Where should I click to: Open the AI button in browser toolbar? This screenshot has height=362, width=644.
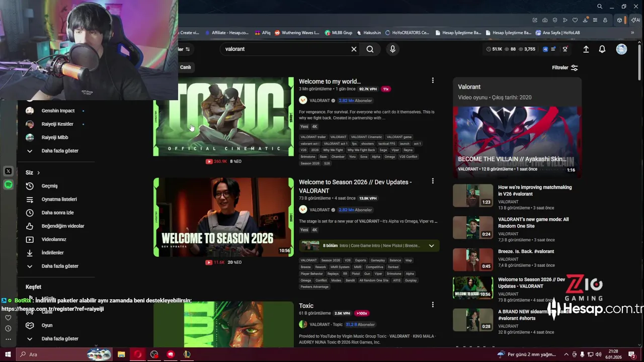coord(635,20)
